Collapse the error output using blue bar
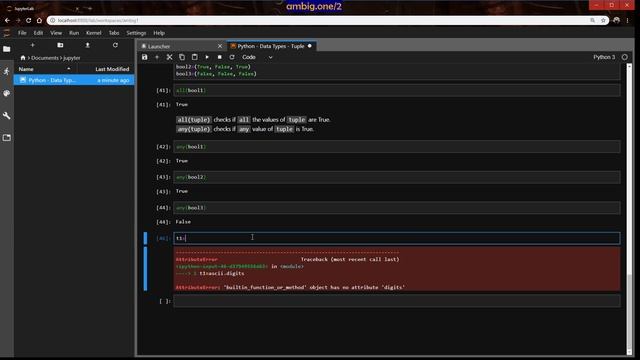This screenshot has height=360, width=640. (x=145, y=269)
